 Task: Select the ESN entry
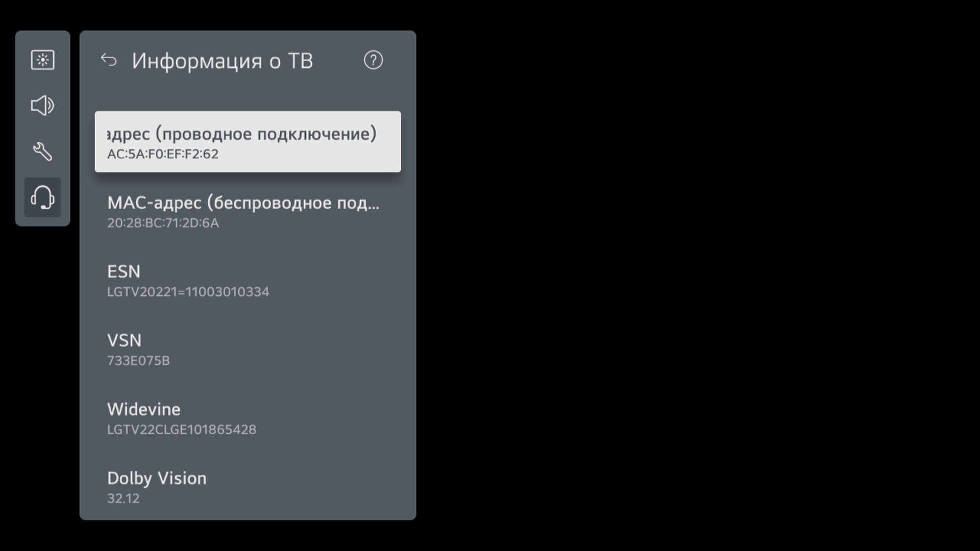tap(248, 280)
